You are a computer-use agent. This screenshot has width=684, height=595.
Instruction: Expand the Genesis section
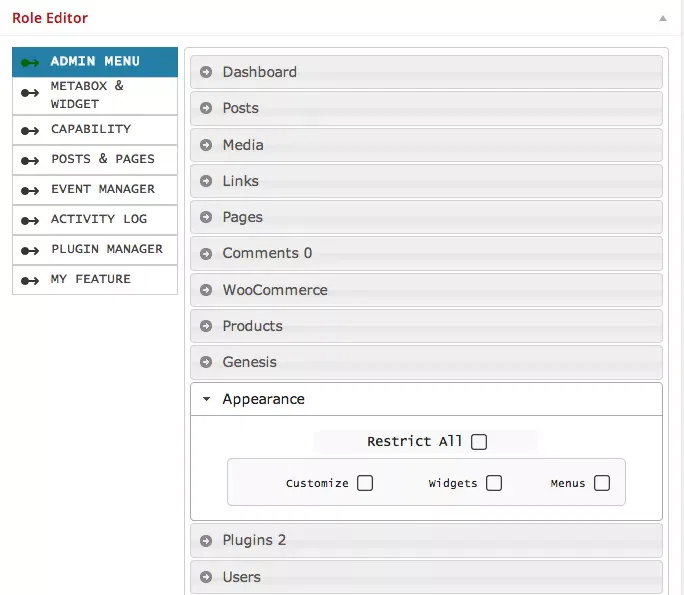(426, 362)
